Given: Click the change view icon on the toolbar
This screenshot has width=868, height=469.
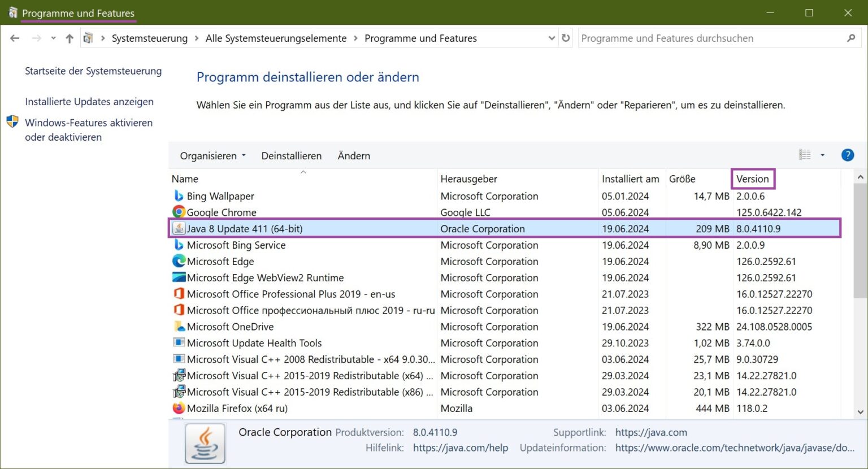Looking at the screenshot, I should click(805, 154).
